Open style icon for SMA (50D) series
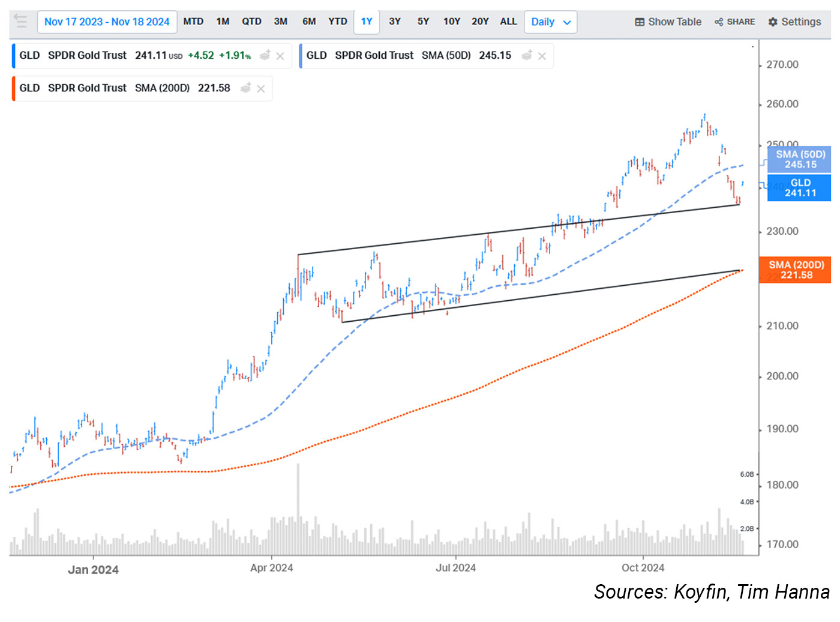This screenshot has height=622, width=840. tap(527, 55)
